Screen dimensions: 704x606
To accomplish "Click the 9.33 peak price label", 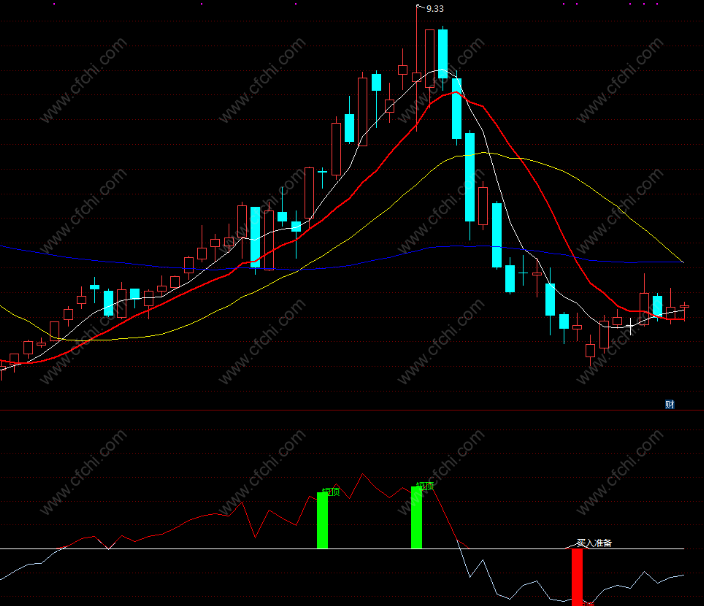I will pyautogui.click(x=435, y=9).
